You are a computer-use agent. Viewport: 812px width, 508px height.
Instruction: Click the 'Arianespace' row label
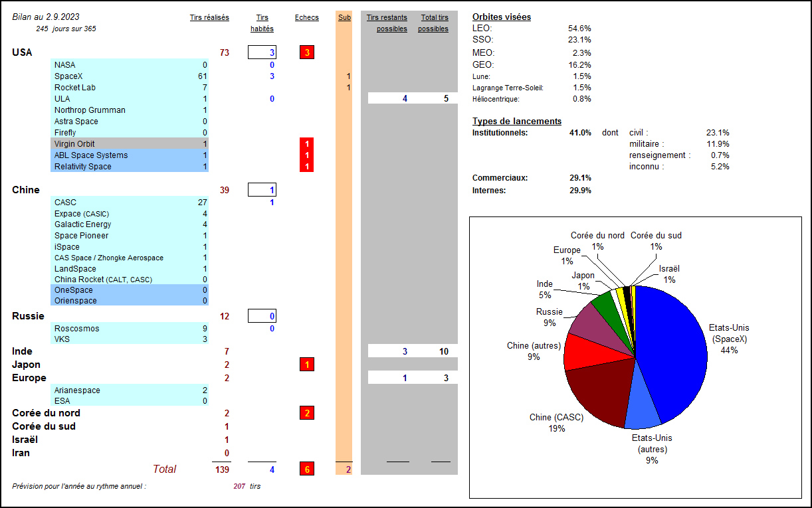coord(77,390)
